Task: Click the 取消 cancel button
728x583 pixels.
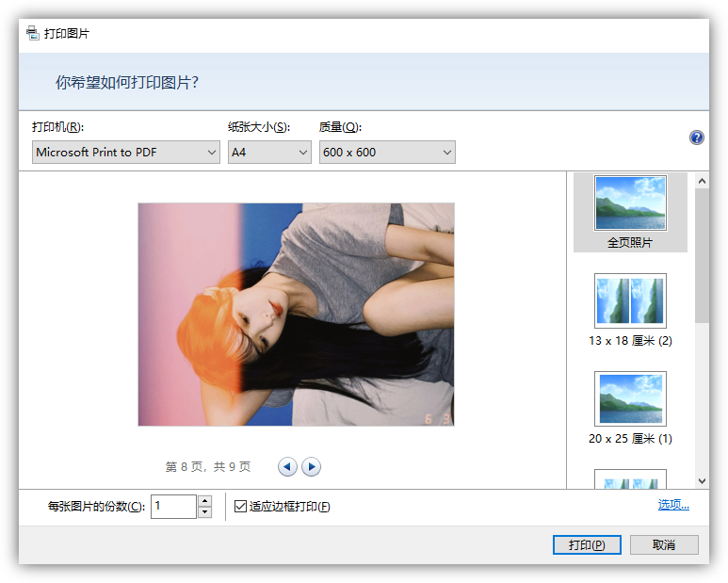Action: (x=664, y=545)
